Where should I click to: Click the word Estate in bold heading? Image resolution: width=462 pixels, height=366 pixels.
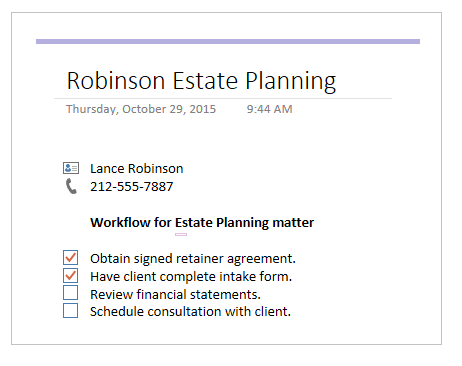[194, 223]
